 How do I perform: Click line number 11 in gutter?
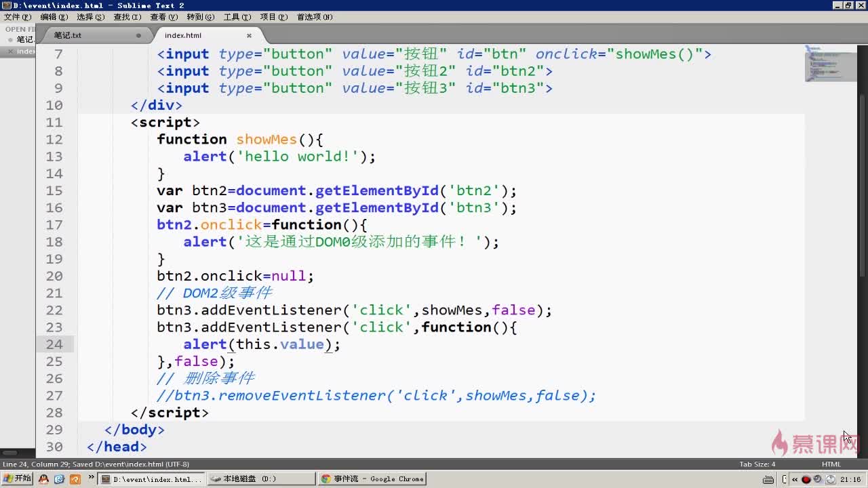click(54, 122)
